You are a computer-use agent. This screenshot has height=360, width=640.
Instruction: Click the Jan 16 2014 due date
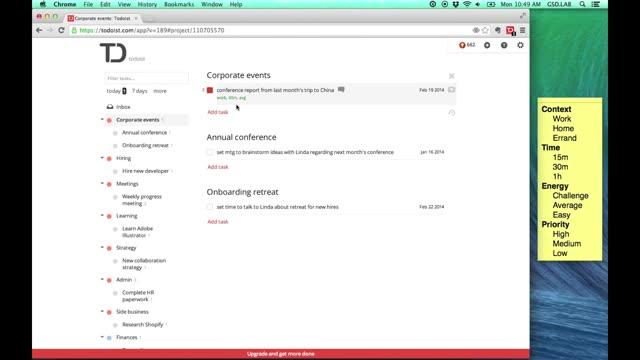pyautogui.click(x=432, y=152)
